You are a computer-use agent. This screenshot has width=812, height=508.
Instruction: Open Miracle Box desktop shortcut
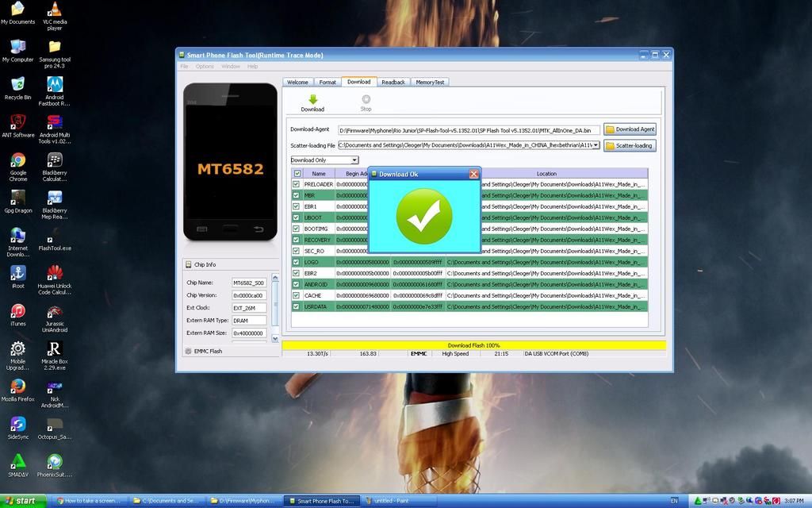[x=55, y=349]
